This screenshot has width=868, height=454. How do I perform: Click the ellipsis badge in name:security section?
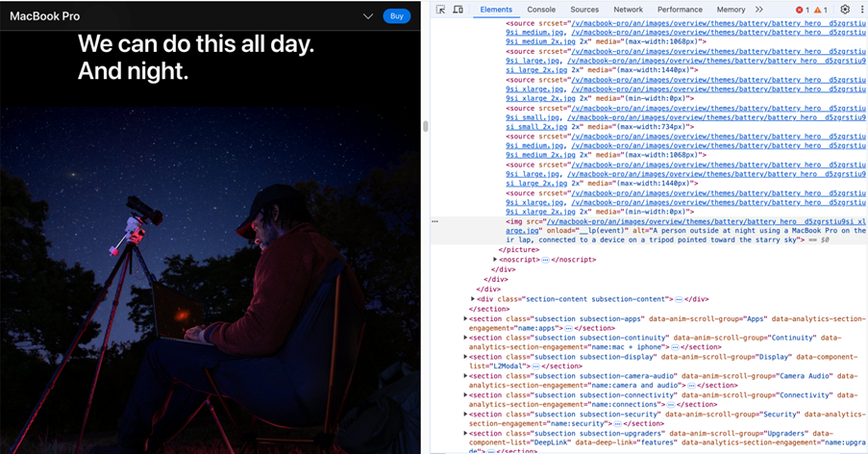click(x=618, y=423)
